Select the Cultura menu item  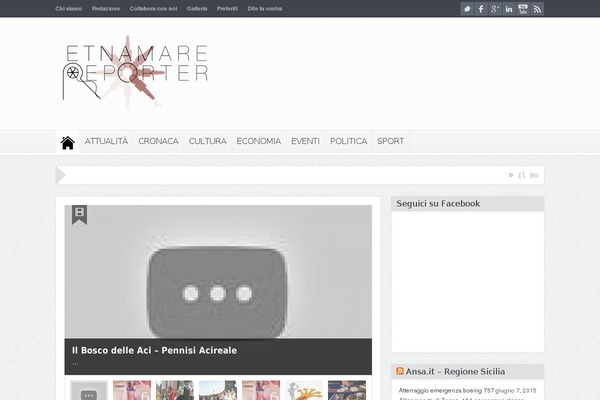(207, 141)
